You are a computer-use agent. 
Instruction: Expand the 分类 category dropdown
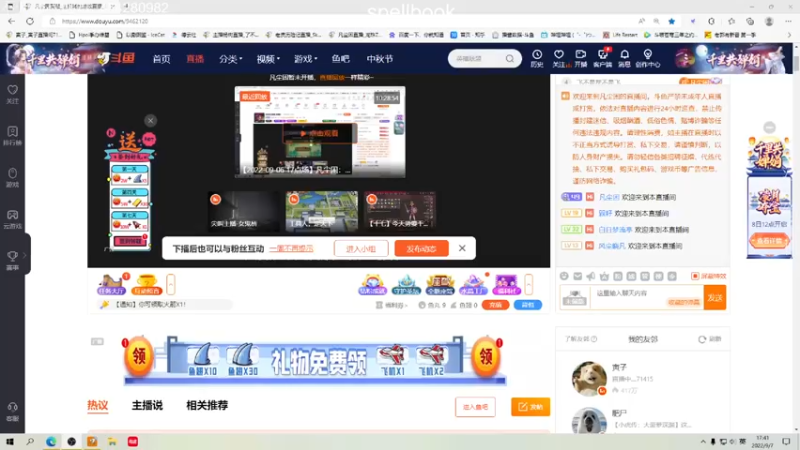(230, 59)
